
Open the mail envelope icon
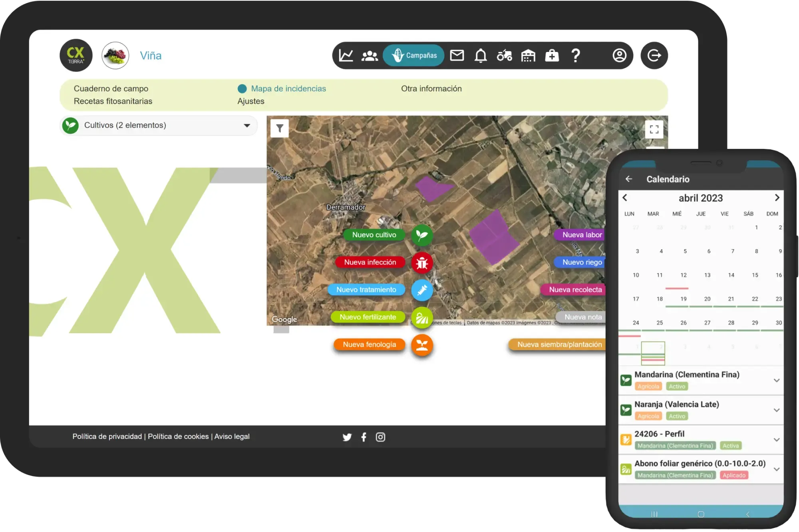tap(457, 56)
